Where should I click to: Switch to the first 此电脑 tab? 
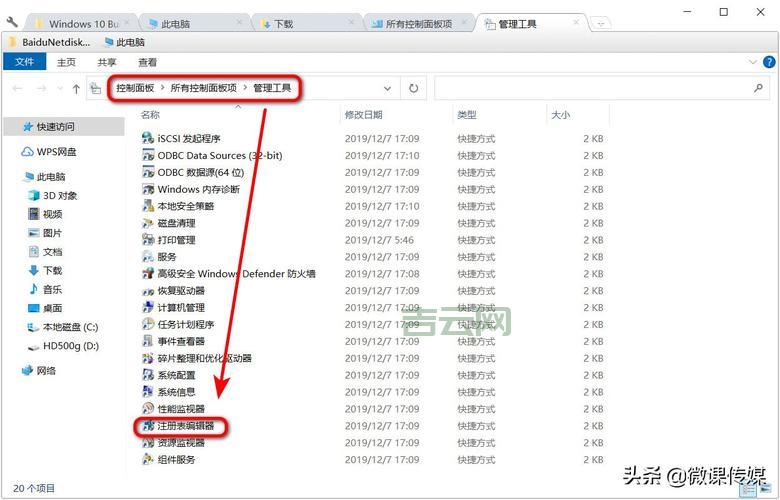click(192, 23)
